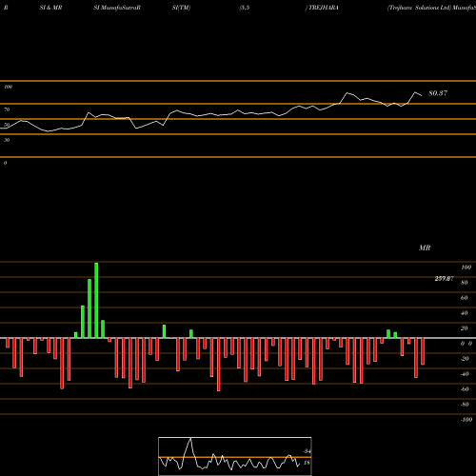Click the tallest green bar in MR histogram

pyautogui.click(x=96, y=300)
